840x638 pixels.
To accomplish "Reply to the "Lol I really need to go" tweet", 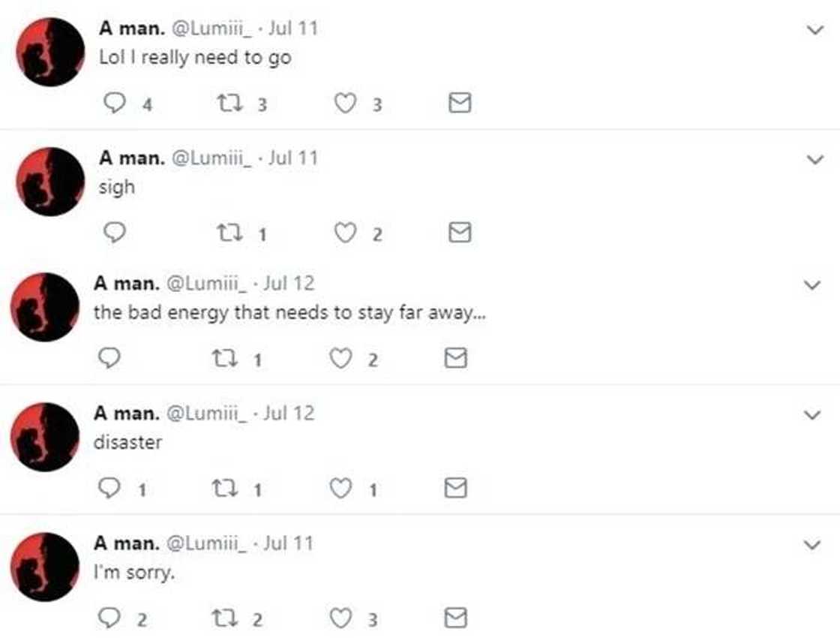I will (113, 104).
